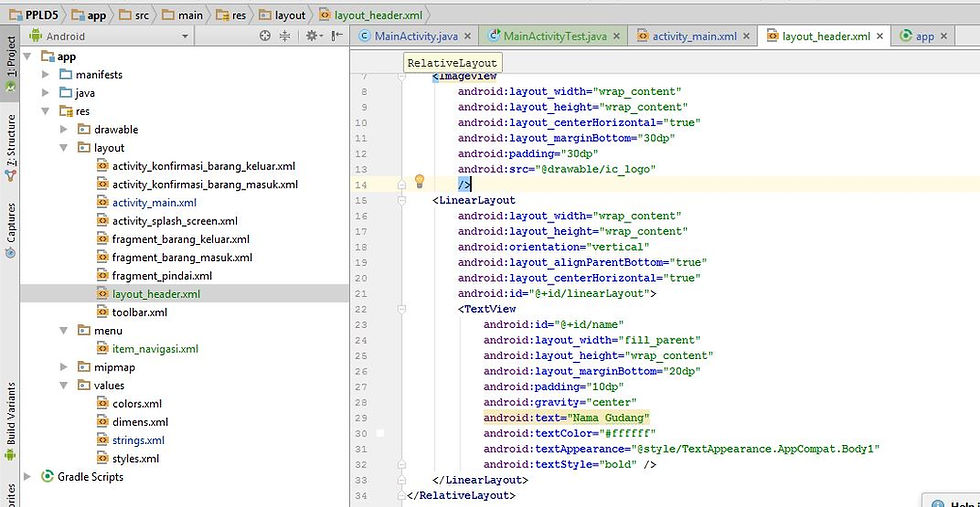Click the colors.xml file icon

click(102, 403)
